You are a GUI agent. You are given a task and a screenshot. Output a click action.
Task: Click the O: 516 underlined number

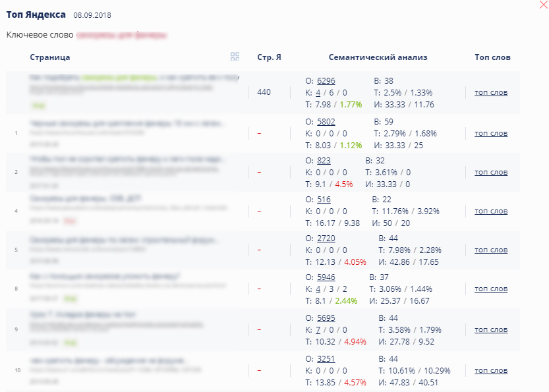(x=324, y=200)
